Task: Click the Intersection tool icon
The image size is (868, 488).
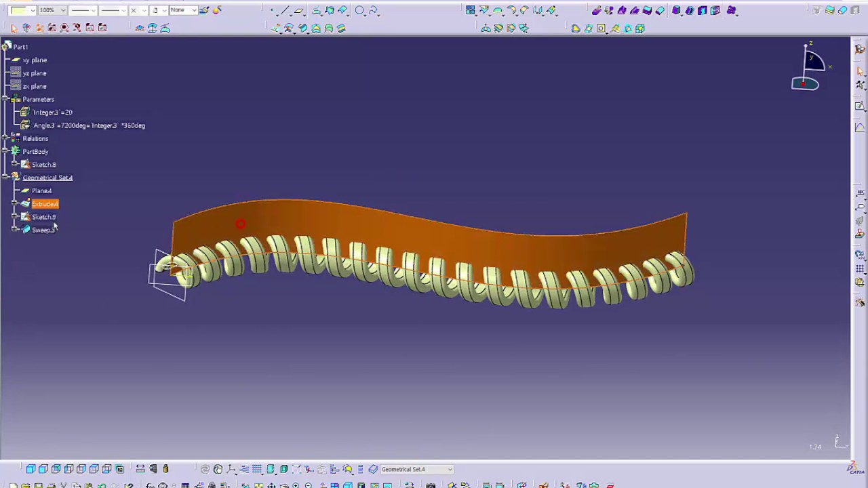Action: (330, 10)
